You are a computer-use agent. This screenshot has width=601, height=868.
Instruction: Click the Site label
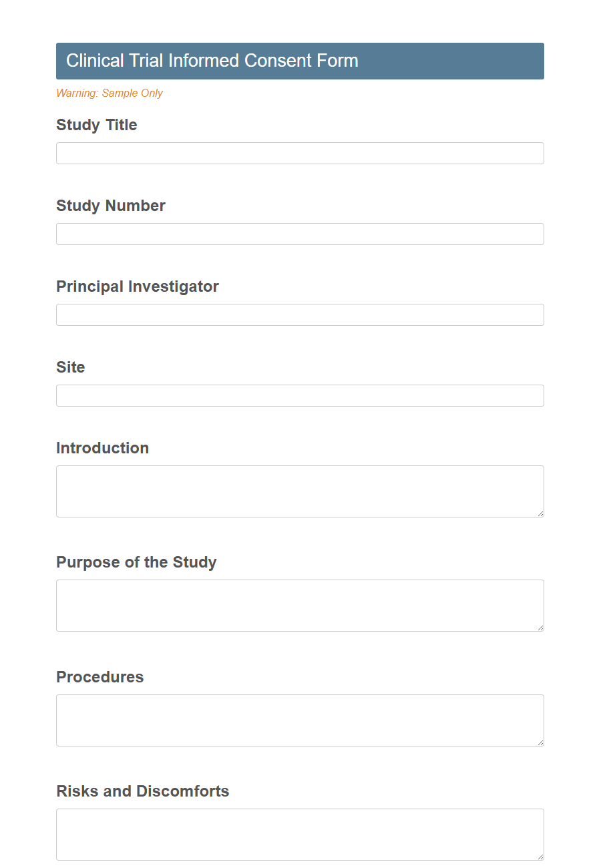(70, 367)
